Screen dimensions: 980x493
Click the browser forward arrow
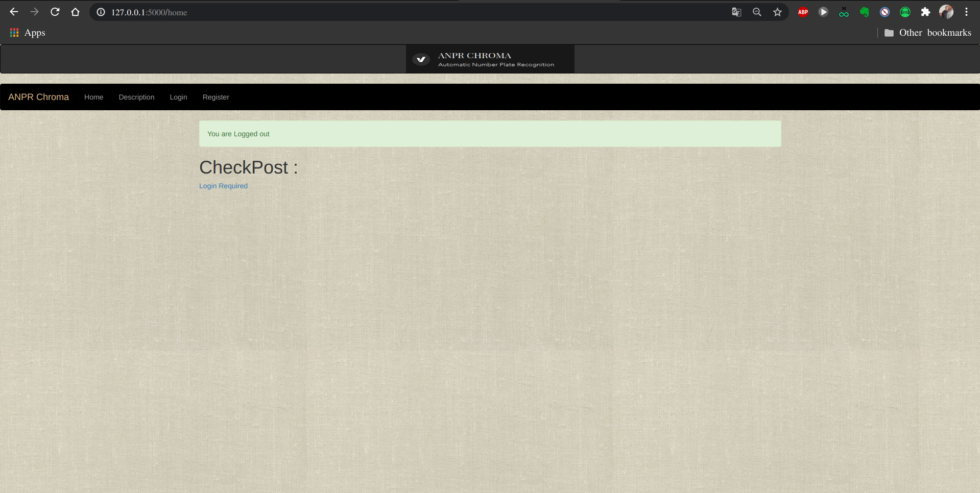coord(34,12)
